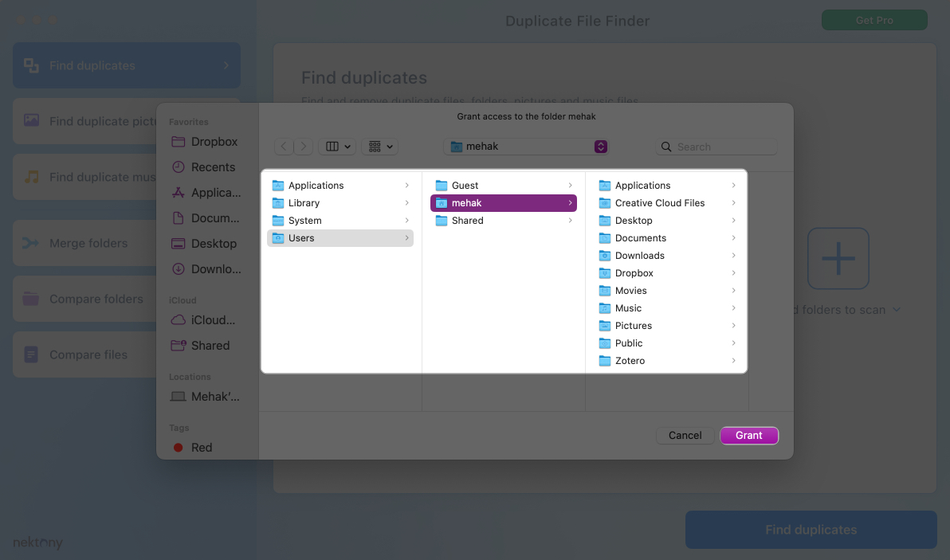
Task: Switch to column view in the dialog toolbar
Action: click(x=338, y=146)
